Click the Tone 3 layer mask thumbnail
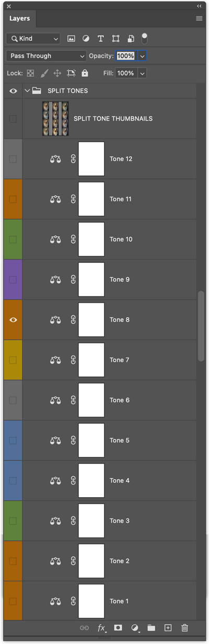The image size is (209, 644). (x=91, y=521)
